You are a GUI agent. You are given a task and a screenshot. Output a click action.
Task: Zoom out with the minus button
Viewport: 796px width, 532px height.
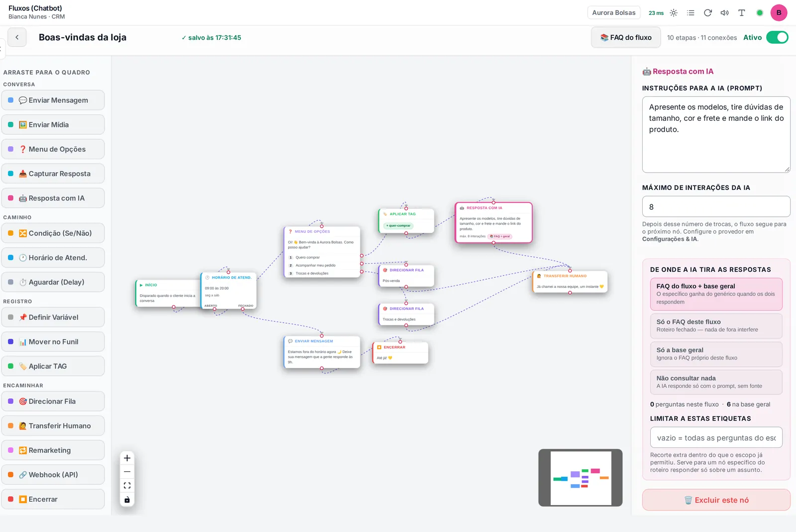tap(127, 471)
